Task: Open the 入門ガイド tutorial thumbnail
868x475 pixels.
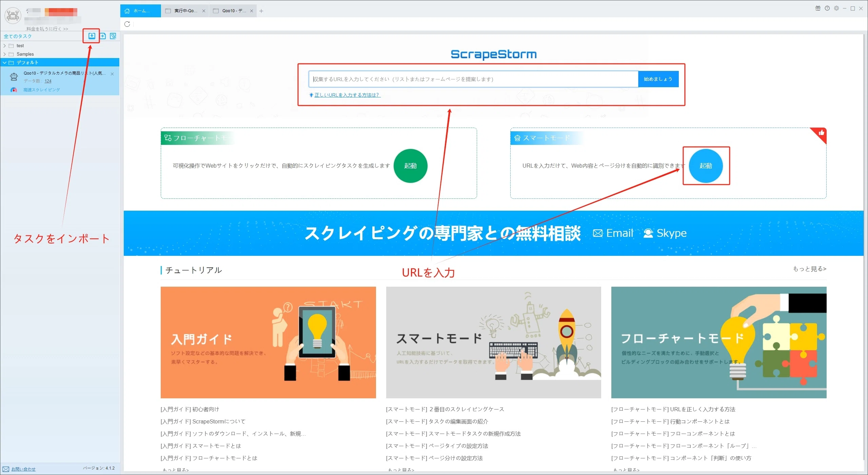Action: 268,342
